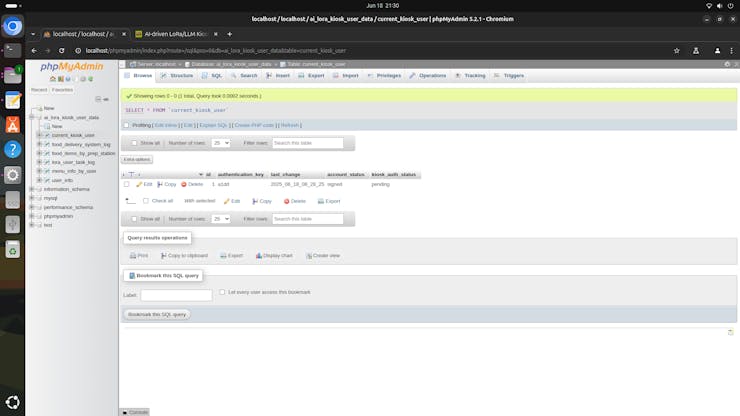740x416 pixels.
Task: Select the menu_info_by_user table in the tree
Action: point(74,171)
